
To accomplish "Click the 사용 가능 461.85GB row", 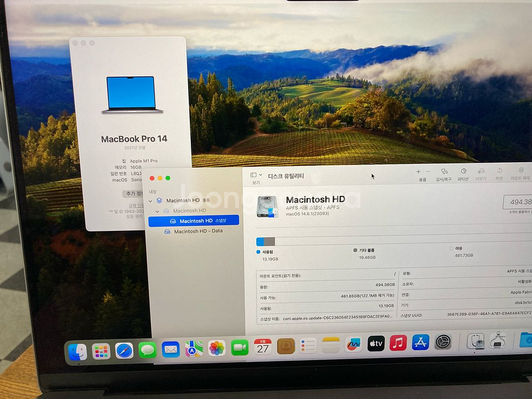I will [x=327, y=297].
